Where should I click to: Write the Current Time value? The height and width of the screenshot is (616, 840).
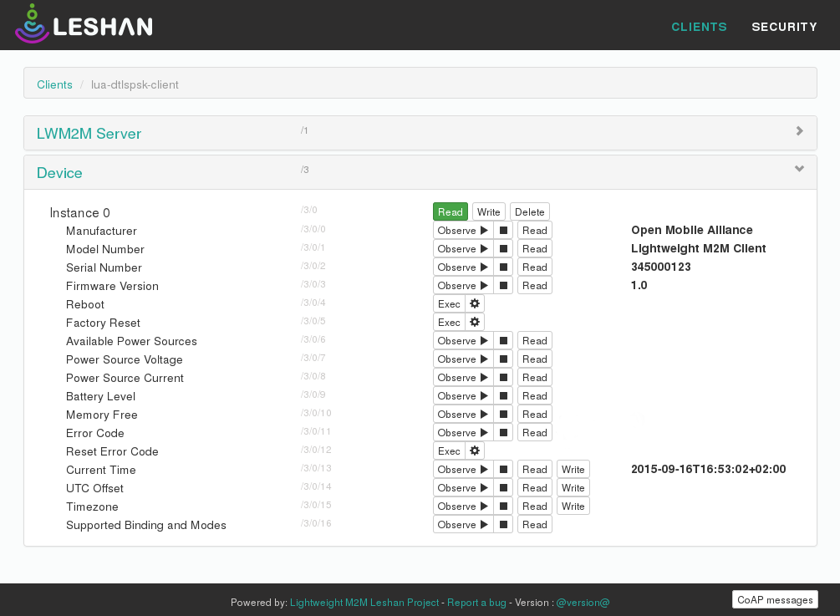point(573,469)
